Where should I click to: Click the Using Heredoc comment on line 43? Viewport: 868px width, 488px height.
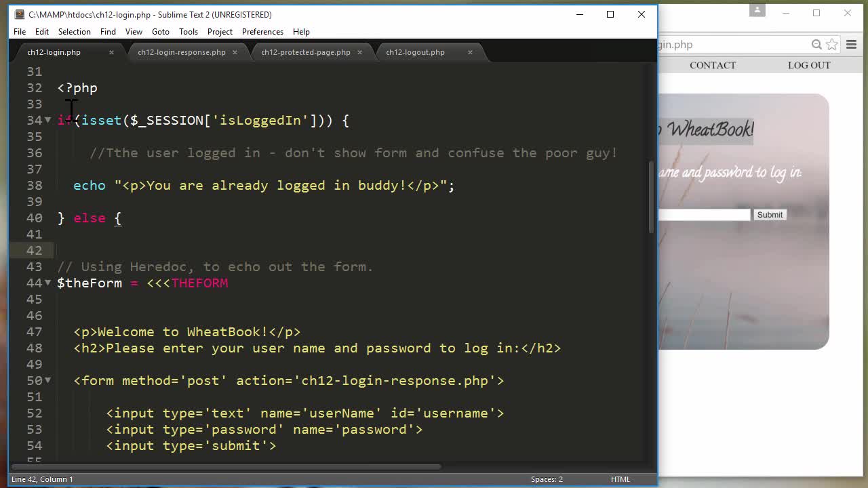[x=216, y=266]
